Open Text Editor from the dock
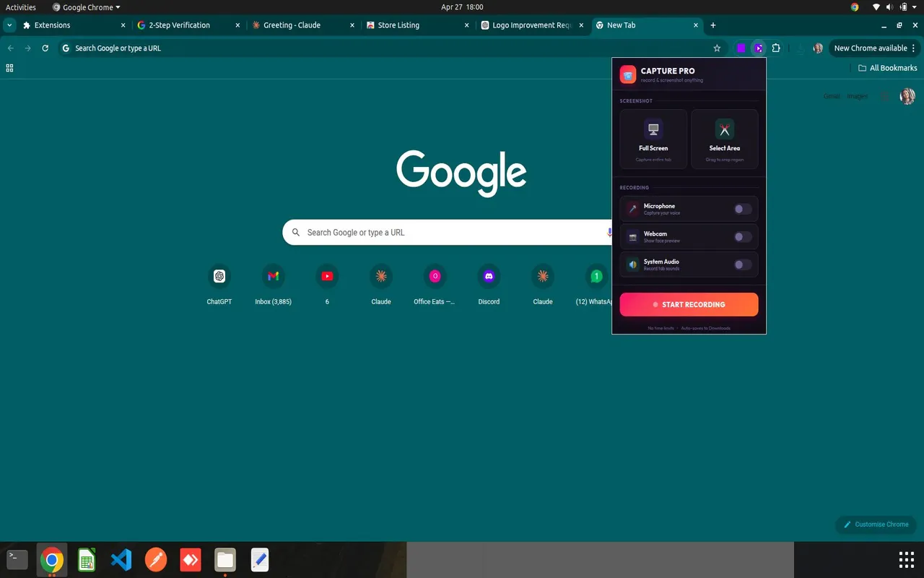924x578 pixels. tap(260, 560)
